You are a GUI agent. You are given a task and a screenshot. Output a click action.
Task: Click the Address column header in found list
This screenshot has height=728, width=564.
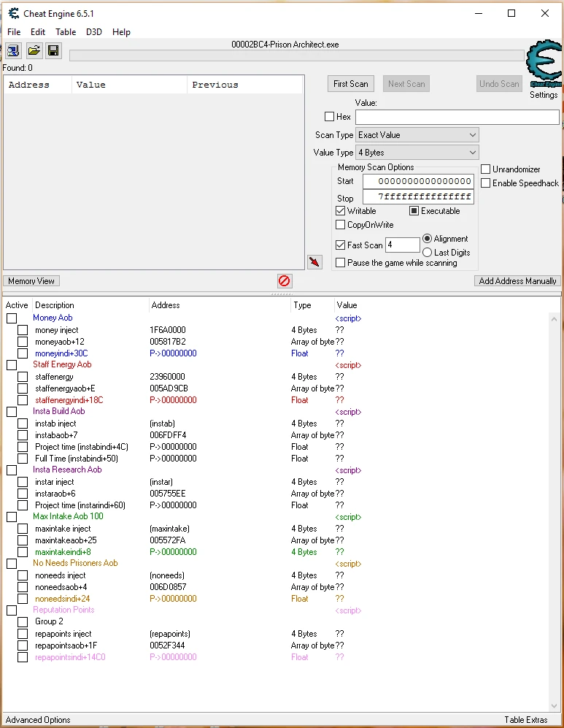pos(38,85)
